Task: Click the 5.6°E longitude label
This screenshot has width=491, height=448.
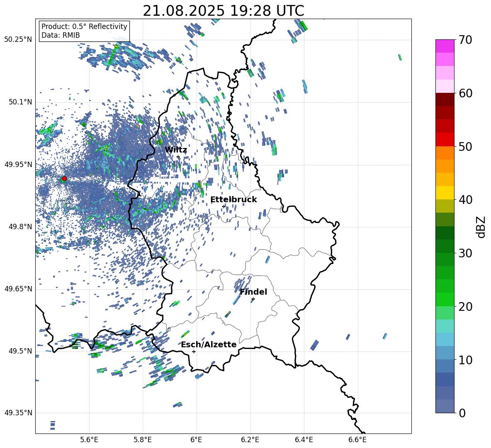Action: [89, 440]
